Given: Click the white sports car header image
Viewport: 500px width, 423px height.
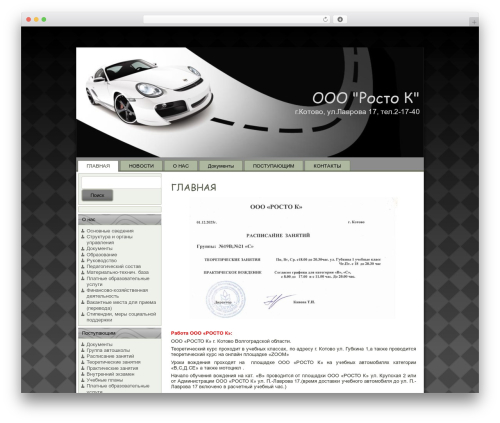Looking at the screenshot, I should tap(148, 92).
